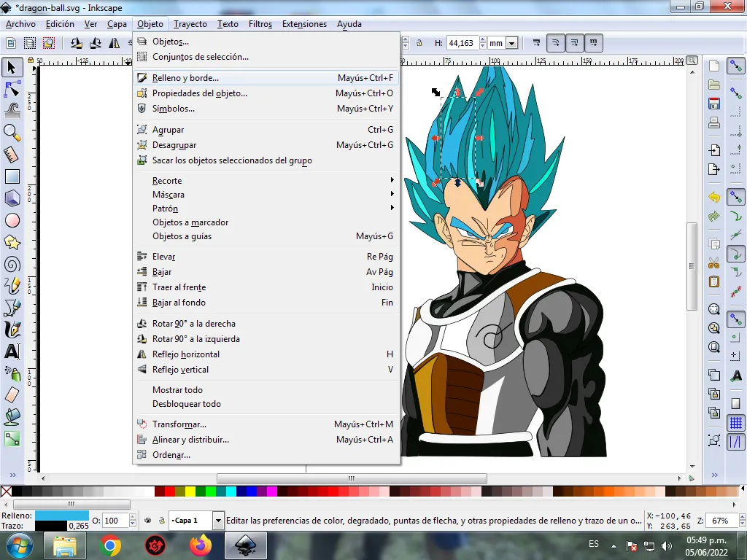
Task: Increase the zoom percentage stepper
Action: [742, 517]
